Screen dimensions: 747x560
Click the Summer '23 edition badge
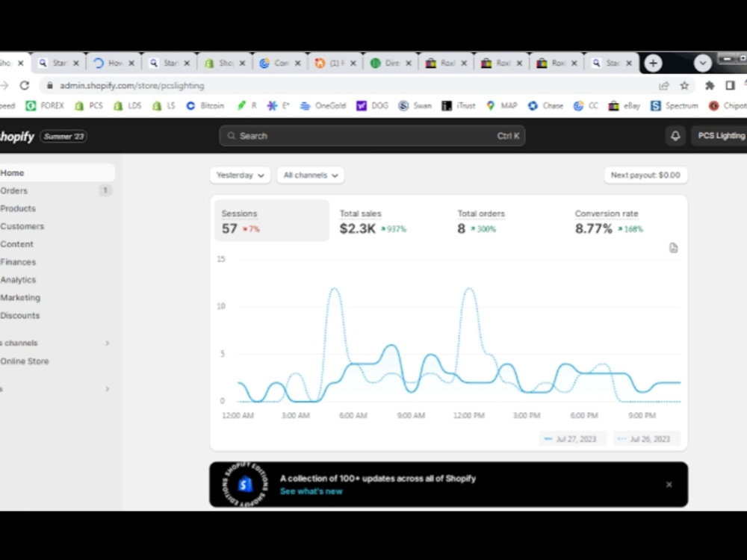point(63,136)
